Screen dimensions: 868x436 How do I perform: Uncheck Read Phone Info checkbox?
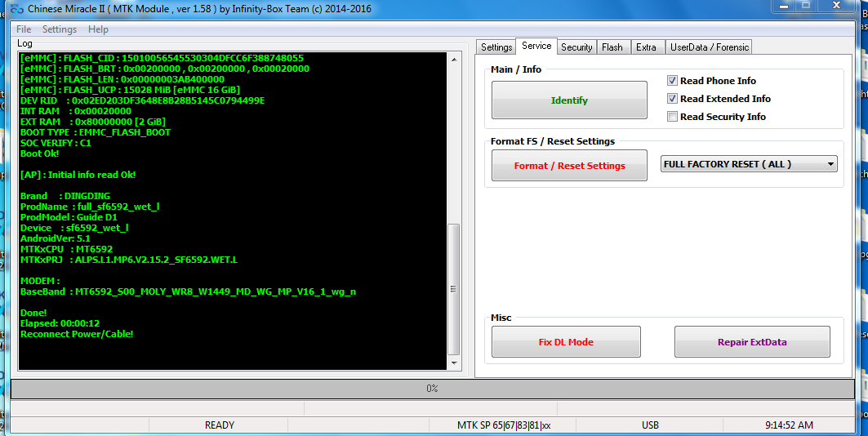(x=672, y=81)
